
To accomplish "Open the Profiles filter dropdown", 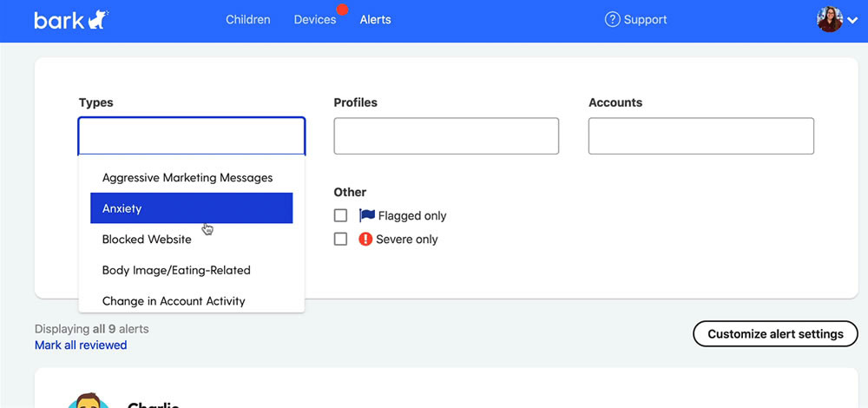I will pyautogui.click(x=446, y=136).
